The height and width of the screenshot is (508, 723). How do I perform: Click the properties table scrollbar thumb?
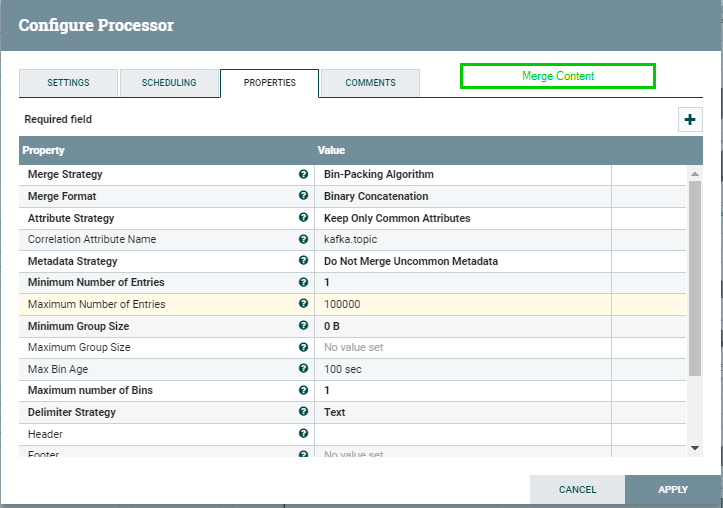[x=694, y=278]
